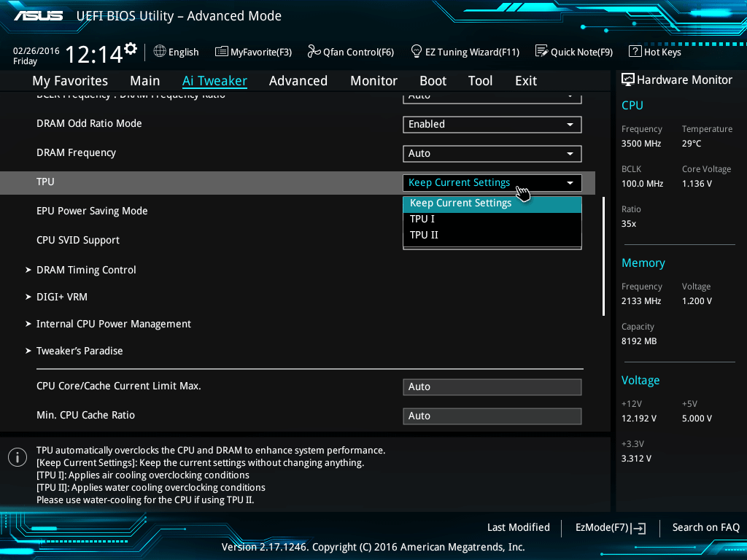Switch to the Boot tab

pyautogui.click(x=433, y=81)
